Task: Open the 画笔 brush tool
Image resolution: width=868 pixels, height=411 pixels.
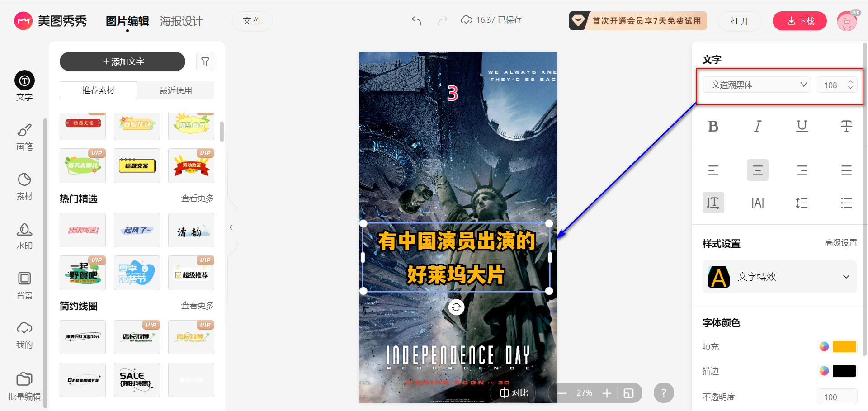Action: point(24,137)
